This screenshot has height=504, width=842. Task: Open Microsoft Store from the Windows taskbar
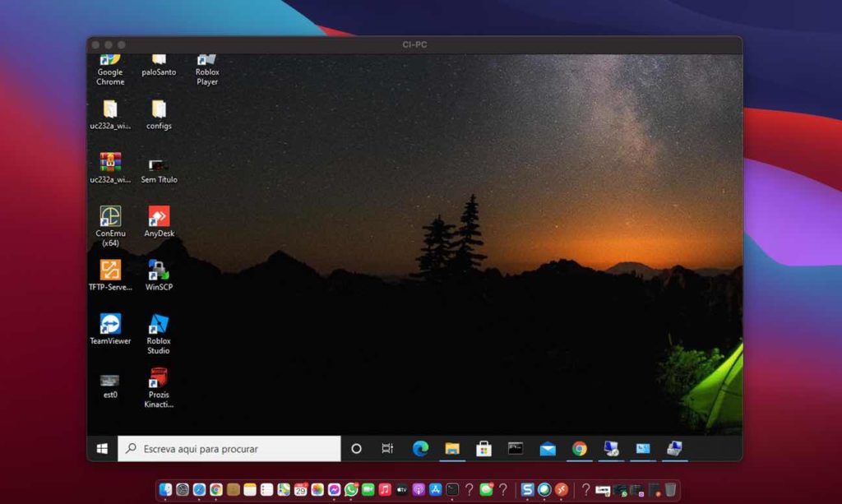483,448
